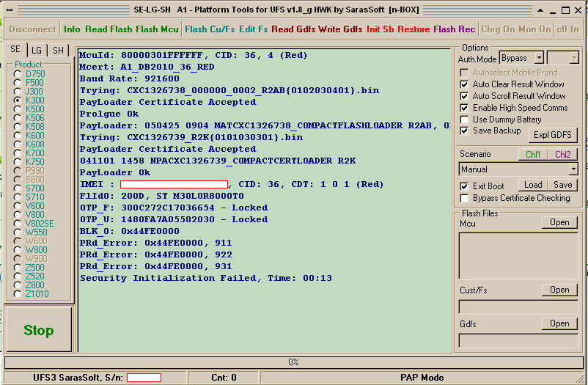This screenshot has height=385, width=588.
Task: Pick V802SE from products
Action: pos(18,223)
